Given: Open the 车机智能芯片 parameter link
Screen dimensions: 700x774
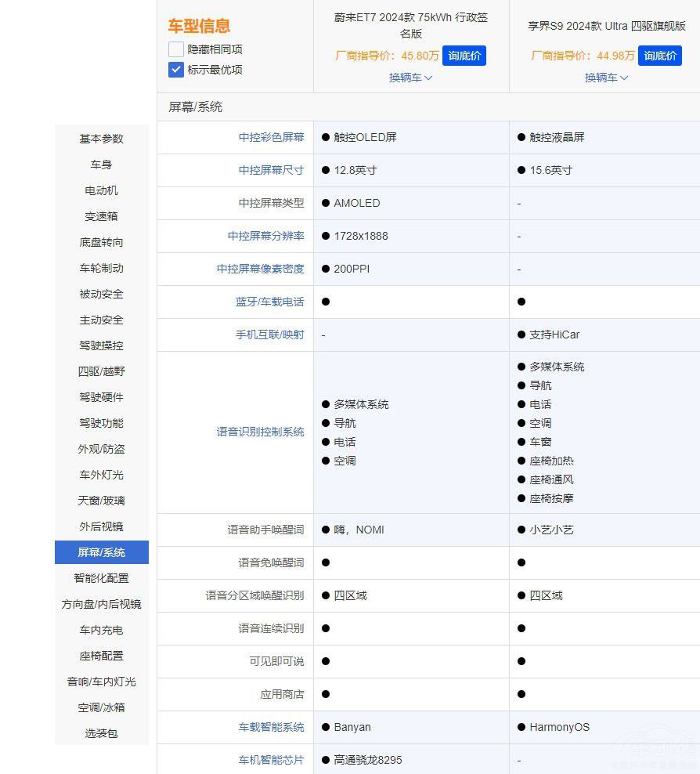Looking at the screenshot, I should pyautogui.click(x=270, y=760).
